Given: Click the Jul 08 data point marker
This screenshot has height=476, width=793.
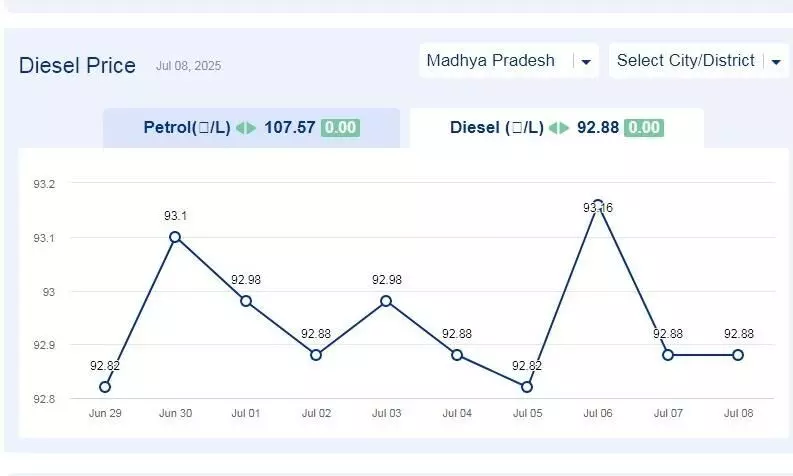Looking at the screenshot, I should (x=738, y=355).
